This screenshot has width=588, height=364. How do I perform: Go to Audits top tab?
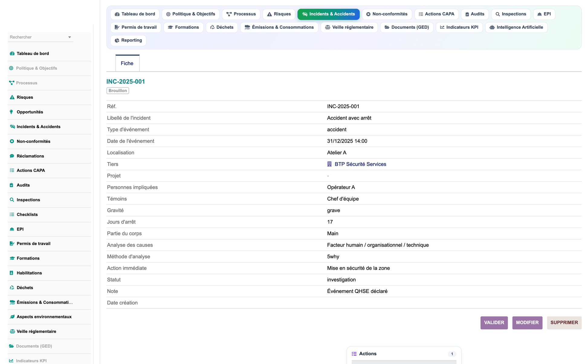click(475, 14)
